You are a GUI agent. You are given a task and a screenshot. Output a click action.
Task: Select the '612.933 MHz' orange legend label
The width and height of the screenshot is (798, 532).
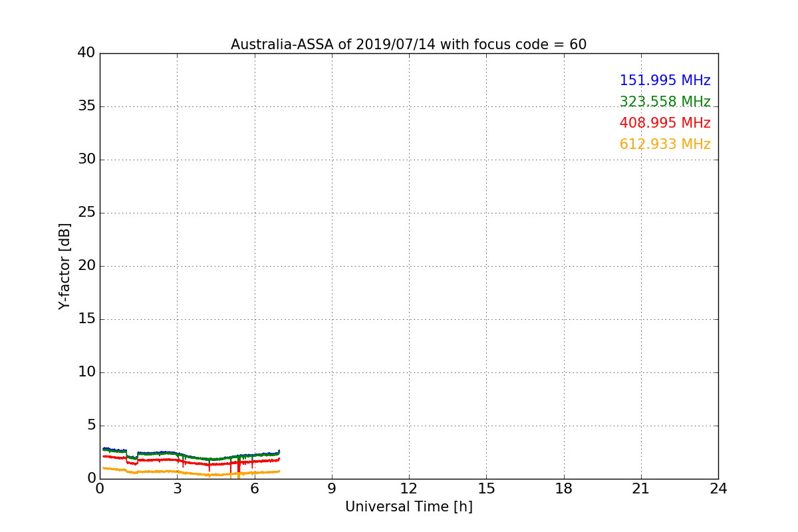click(x=665, y=144)
